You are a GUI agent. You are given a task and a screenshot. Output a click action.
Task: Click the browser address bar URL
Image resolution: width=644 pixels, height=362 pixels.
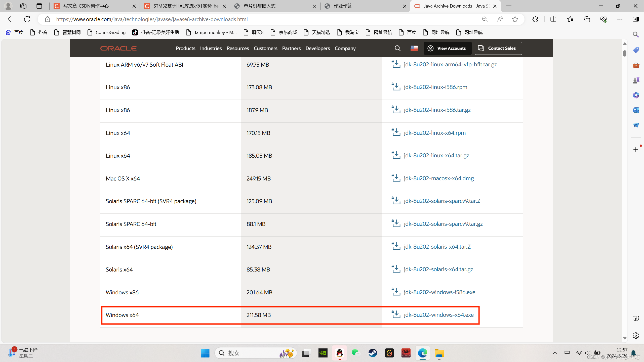pyautogui.click(x=152, y=19)
